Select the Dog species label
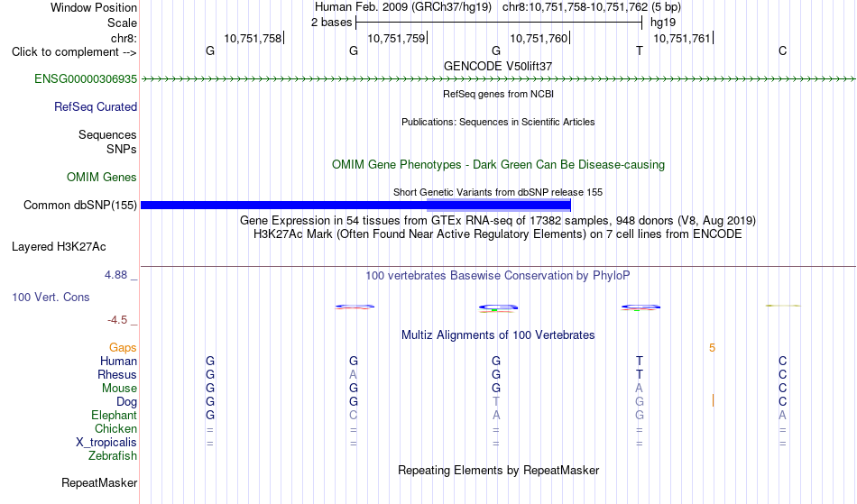857x504 pixels. [x=126, y=402]
